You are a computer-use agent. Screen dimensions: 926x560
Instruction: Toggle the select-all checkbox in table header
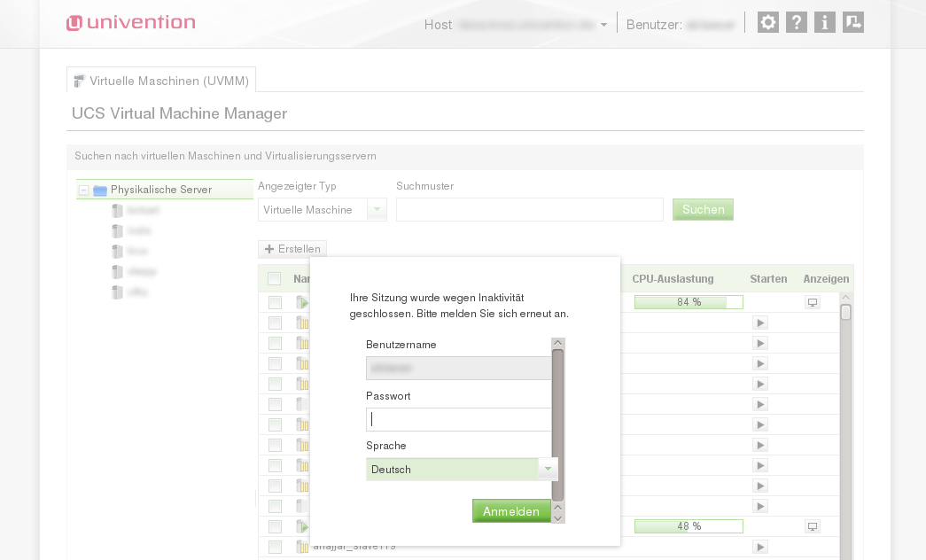pyautogui.click(x=275, y=279)
